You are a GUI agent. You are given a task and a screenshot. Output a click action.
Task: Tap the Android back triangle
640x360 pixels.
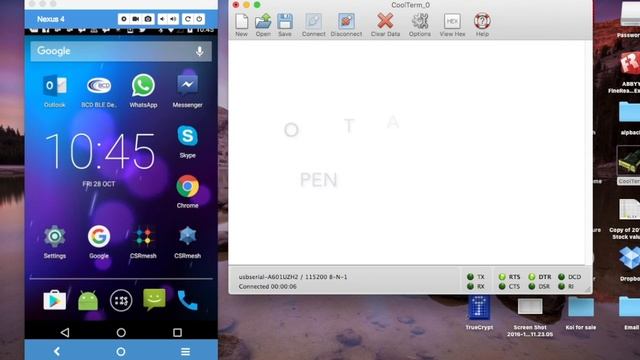65,333
